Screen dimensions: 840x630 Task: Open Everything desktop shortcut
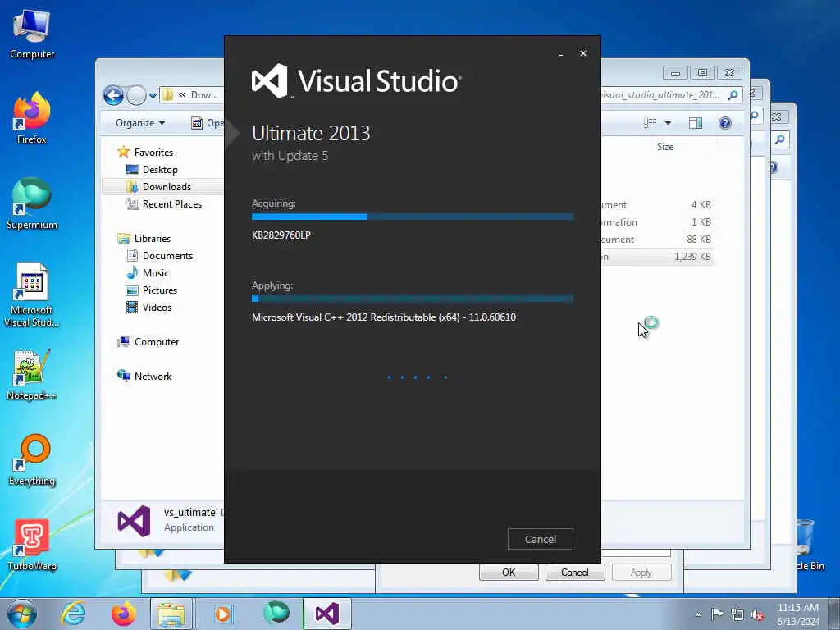(32, 459)
